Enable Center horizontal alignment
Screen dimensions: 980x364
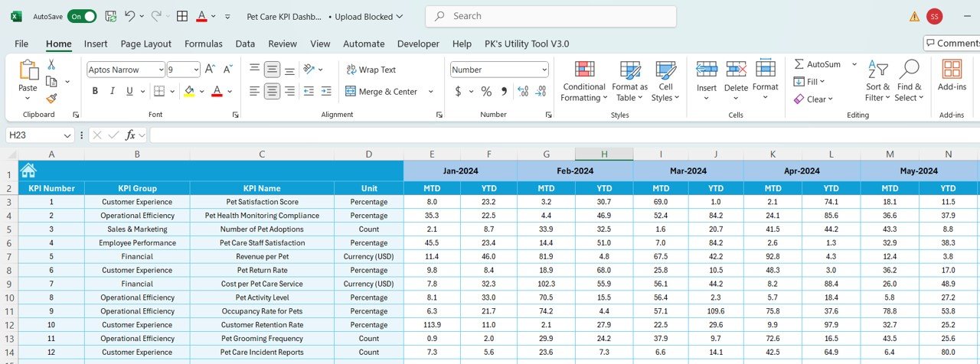(272, 91)
